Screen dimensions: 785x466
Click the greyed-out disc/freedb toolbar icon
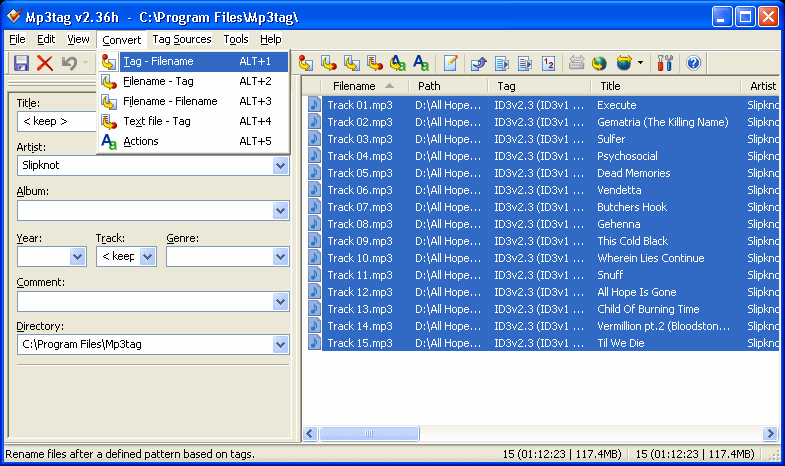577,63
